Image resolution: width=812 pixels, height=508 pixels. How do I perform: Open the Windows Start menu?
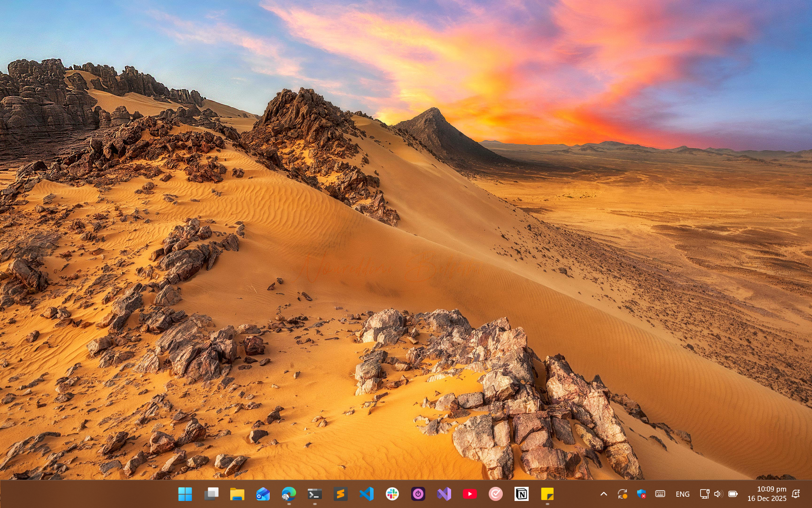185,494
